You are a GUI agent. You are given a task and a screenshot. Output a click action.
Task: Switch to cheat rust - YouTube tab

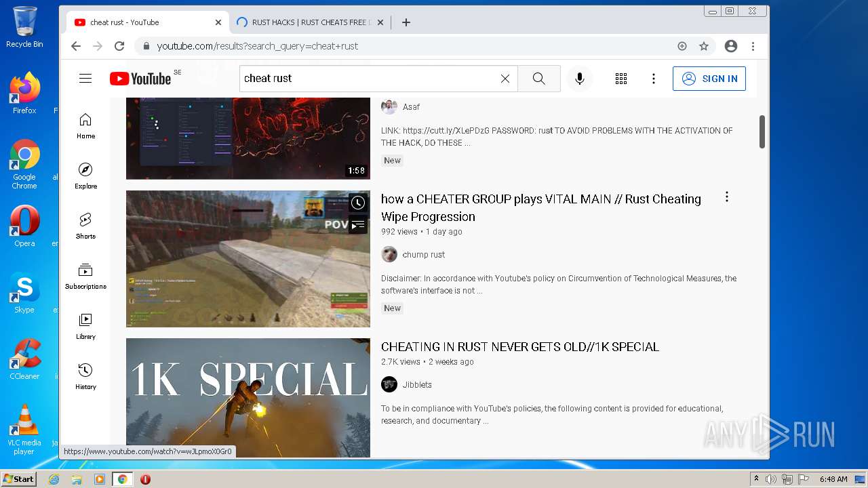click(x=148, y=22)
